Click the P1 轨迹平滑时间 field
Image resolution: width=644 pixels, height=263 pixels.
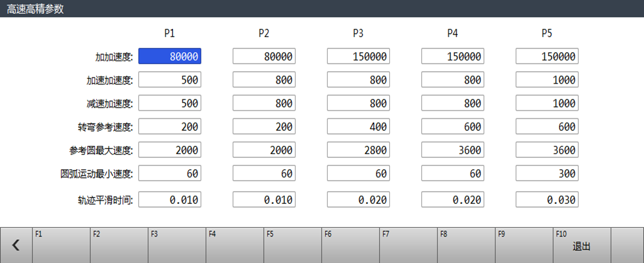click(170, 199)
